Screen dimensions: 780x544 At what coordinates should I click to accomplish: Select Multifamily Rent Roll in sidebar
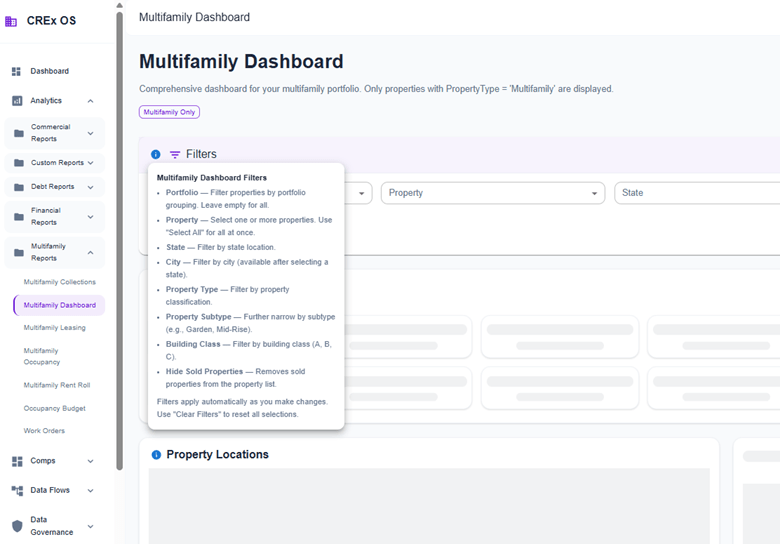pos(57,385)
